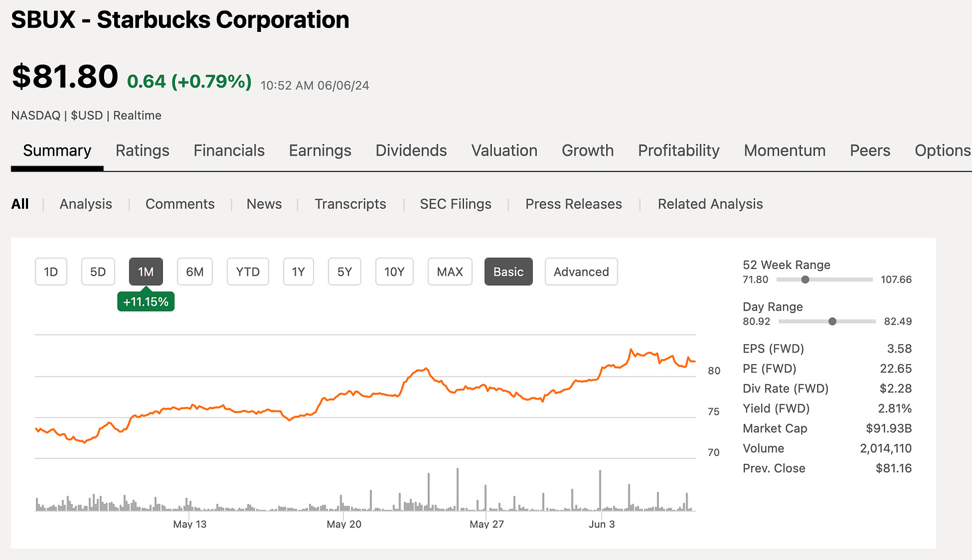Open the Summary tab
The height and width of the screenshot is (560, 972).
coord(57,151)
